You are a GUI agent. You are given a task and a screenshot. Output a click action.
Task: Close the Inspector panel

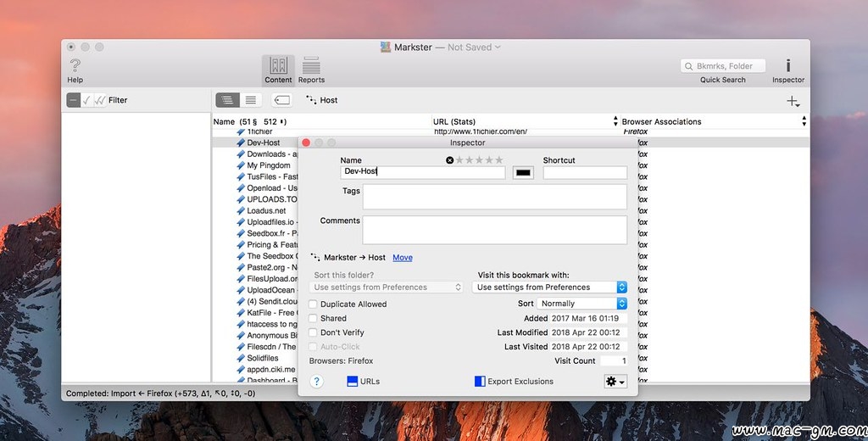point(306,143)
